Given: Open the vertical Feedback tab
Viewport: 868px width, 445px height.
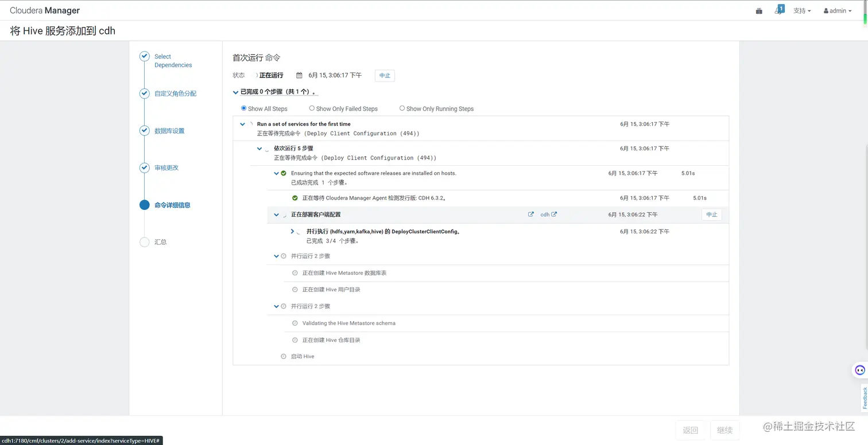Looking at the screenshot, I should pos(864,398).
